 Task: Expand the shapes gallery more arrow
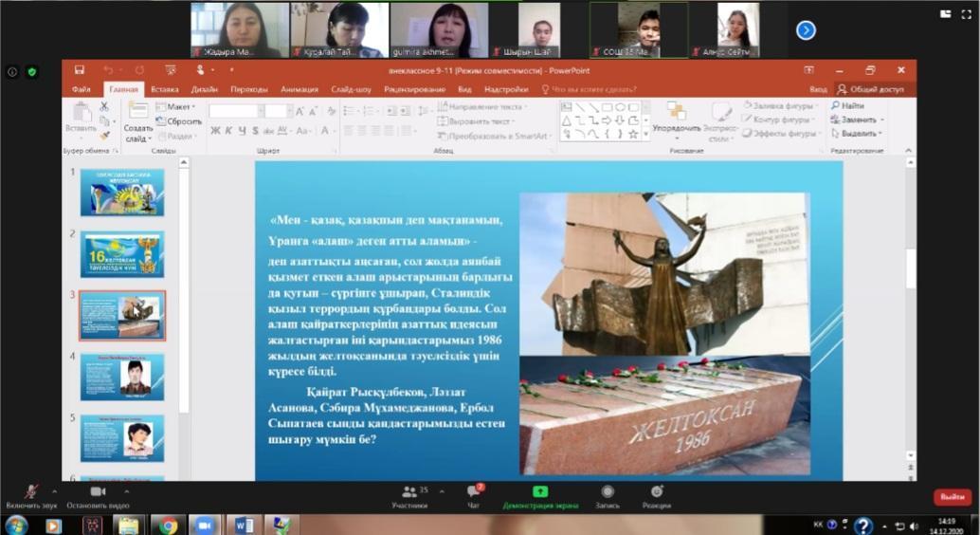tap(645, 134)
